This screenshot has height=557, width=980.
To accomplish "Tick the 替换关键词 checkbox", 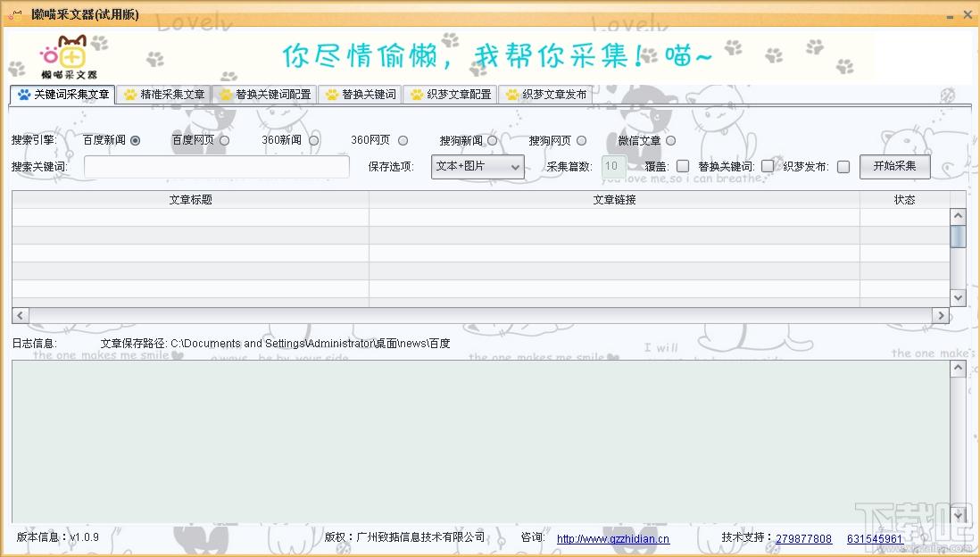I will (x=768, y=166).
